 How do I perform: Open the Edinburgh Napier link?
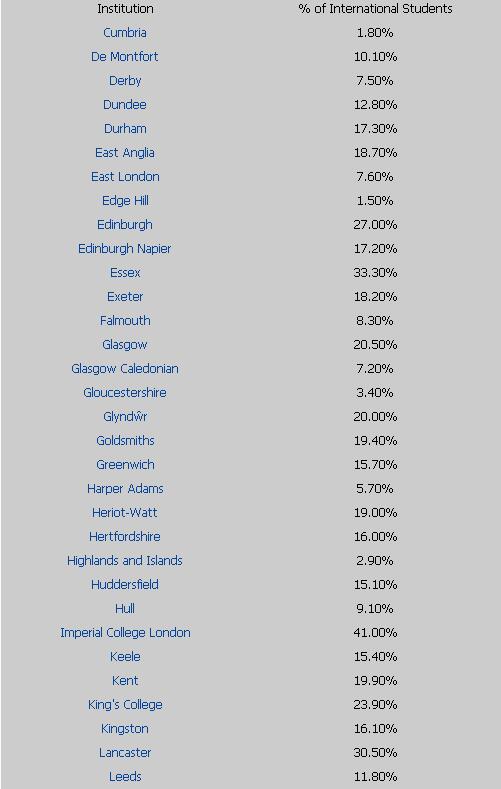[125, 249]
